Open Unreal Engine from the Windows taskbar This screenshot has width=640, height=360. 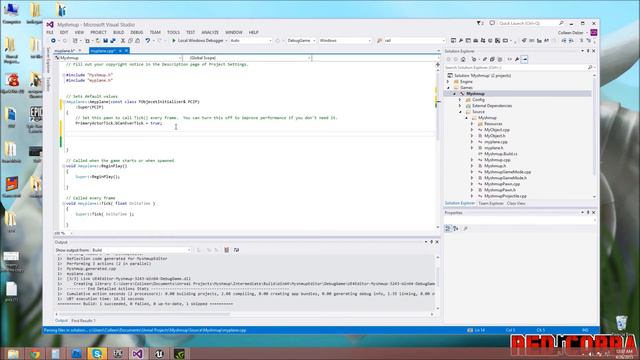pyautogui.click(x=159, y=353)
